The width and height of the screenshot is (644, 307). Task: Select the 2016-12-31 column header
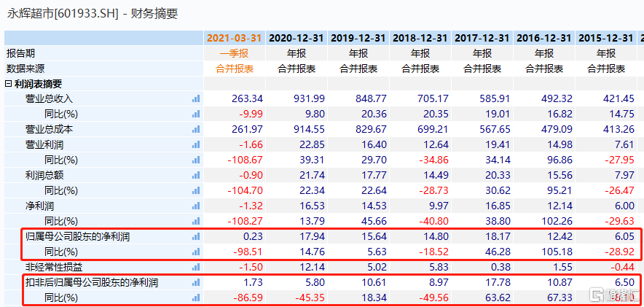coord(544,38)
